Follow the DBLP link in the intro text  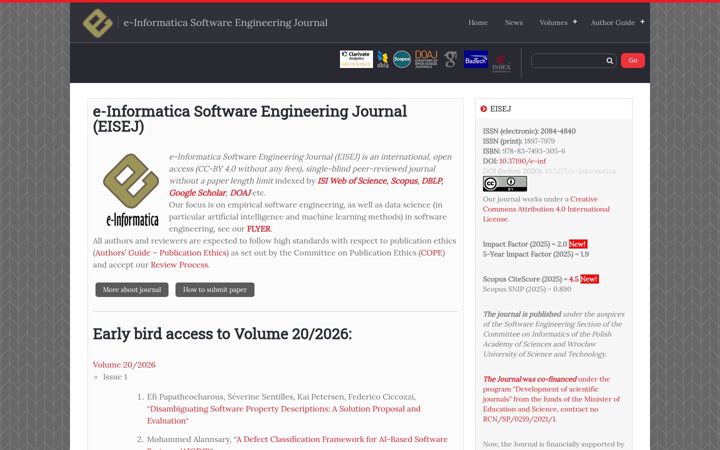pyautogui.click(x=432, y=181)
